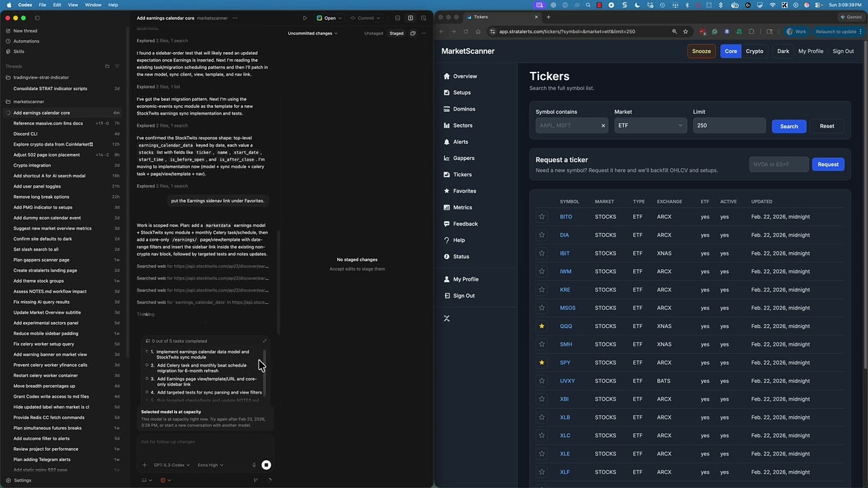Viewport: 868px width, 488px height.
Task: Click the plus attach icon in composer
Action: coord(144,465)
